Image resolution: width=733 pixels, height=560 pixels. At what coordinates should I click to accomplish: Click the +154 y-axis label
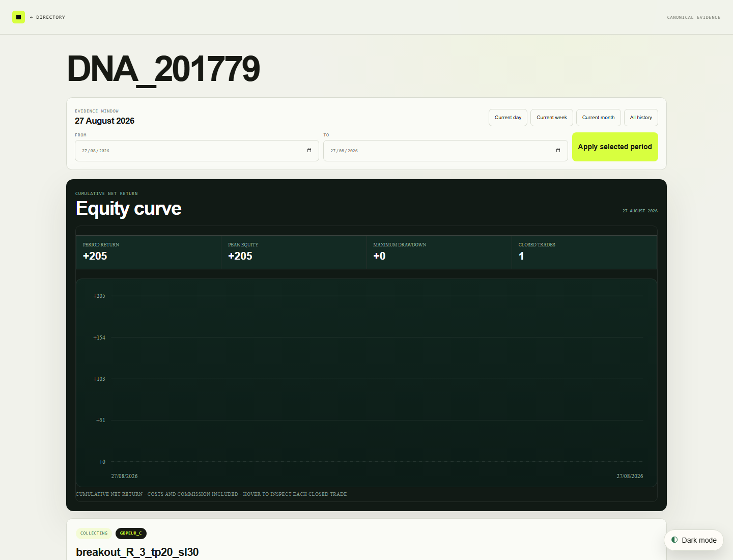(x=99, y=338)
